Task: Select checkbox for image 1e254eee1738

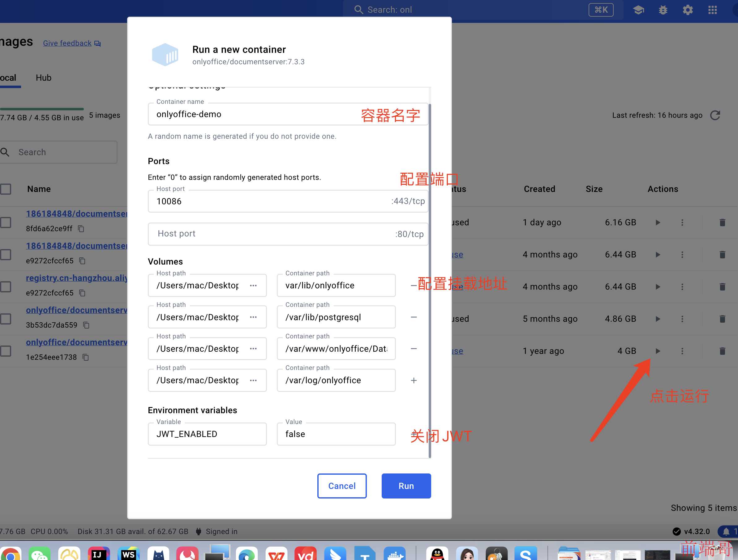Action: tap(6, 351)
